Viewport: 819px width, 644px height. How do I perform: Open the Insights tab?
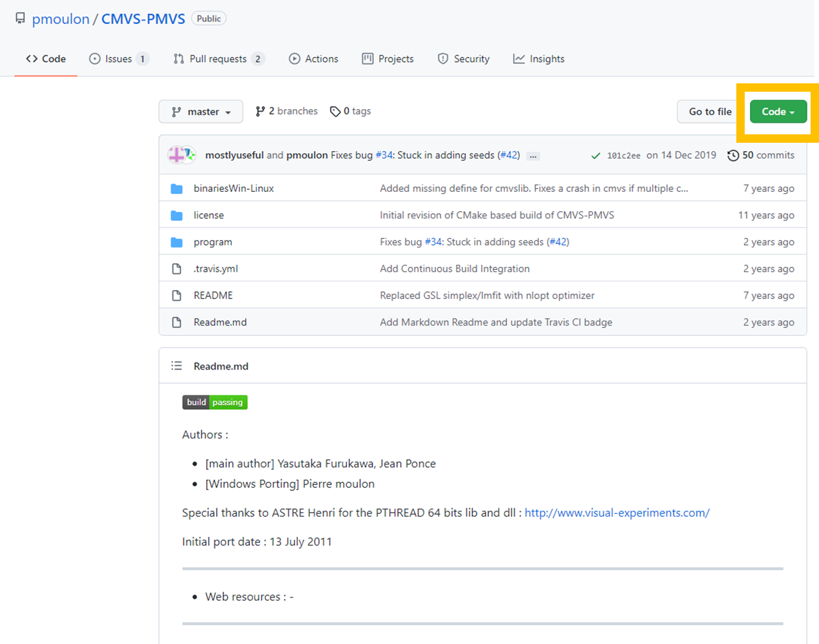(x=539, y=59)
